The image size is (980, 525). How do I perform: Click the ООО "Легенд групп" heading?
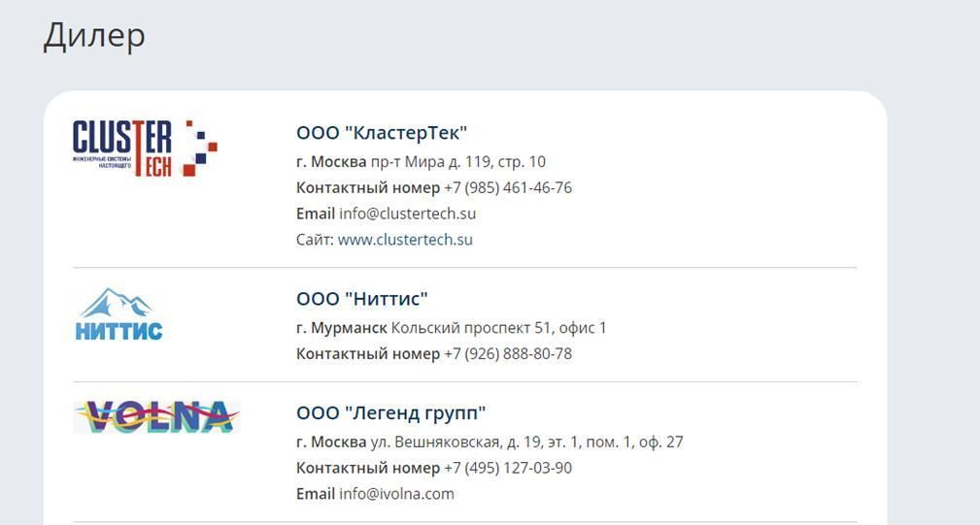coord(390,413)
